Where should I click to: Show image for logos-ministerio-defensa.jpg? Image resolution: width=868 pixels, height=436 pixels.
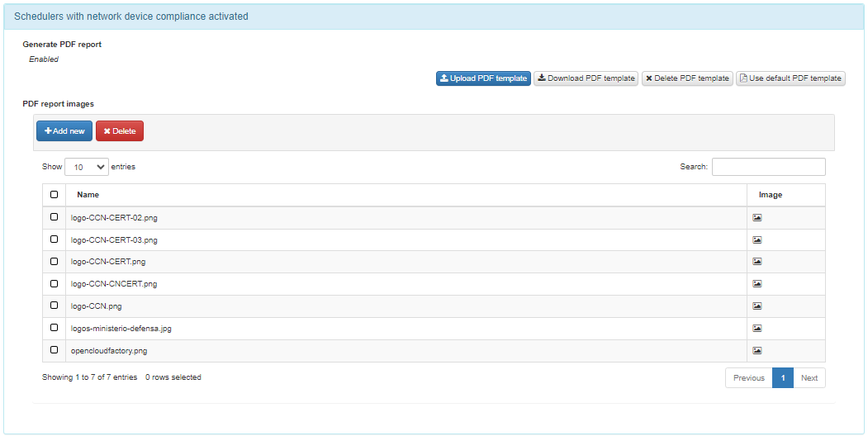(x=757, y=329)
